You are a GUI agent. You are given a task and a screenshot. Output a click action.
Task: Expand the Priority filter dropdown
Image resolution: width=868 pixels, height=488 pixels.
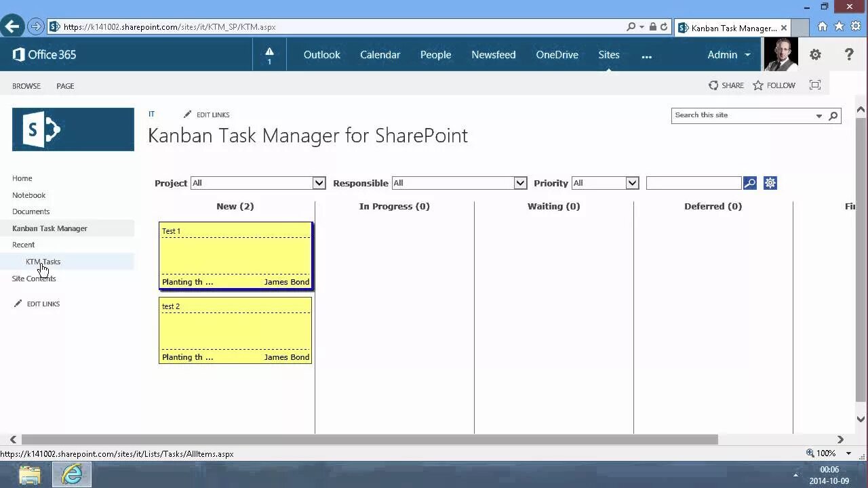click(632, 183)
